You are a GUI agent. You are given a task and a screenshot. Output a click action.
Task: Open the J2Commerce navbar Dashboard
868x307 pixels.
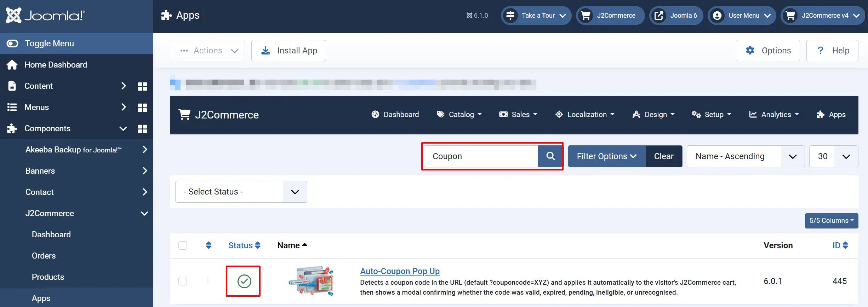(395, 115)
